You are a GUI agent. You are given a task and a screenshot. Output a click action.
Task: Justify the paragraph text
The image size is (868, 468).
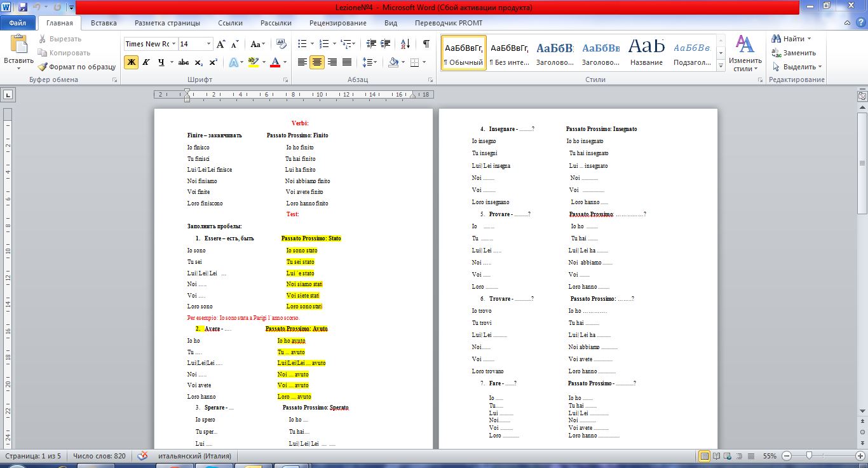tap(347, 62)
